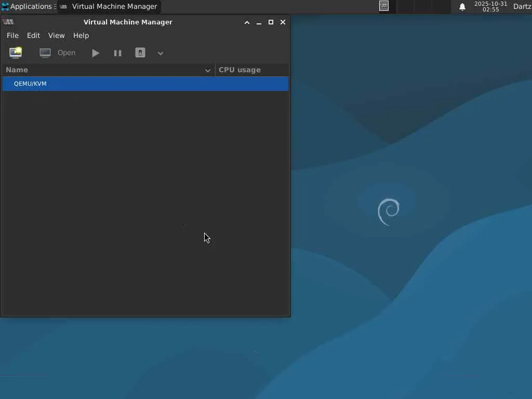Run the virtual machine with play button

tap(96, 53)
